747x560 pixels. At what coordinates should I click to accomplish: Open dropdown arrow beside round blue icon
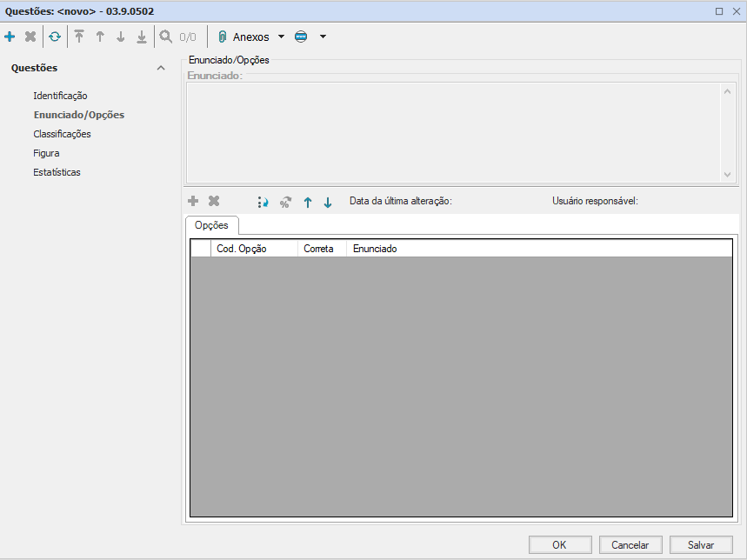tap(323, 37)
